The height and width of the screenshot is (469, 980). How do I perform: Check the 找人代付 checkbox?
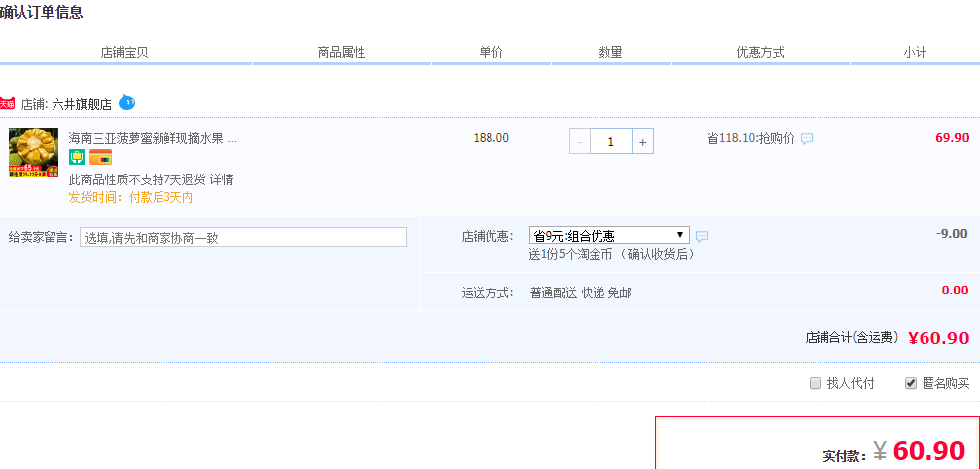pyautogui.click(x=815, y=383)
